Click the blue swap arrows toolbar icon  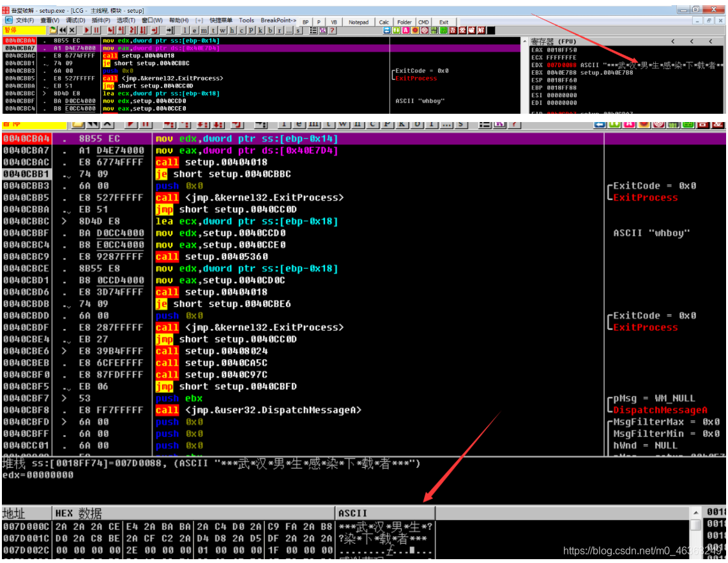click(387, 30)
